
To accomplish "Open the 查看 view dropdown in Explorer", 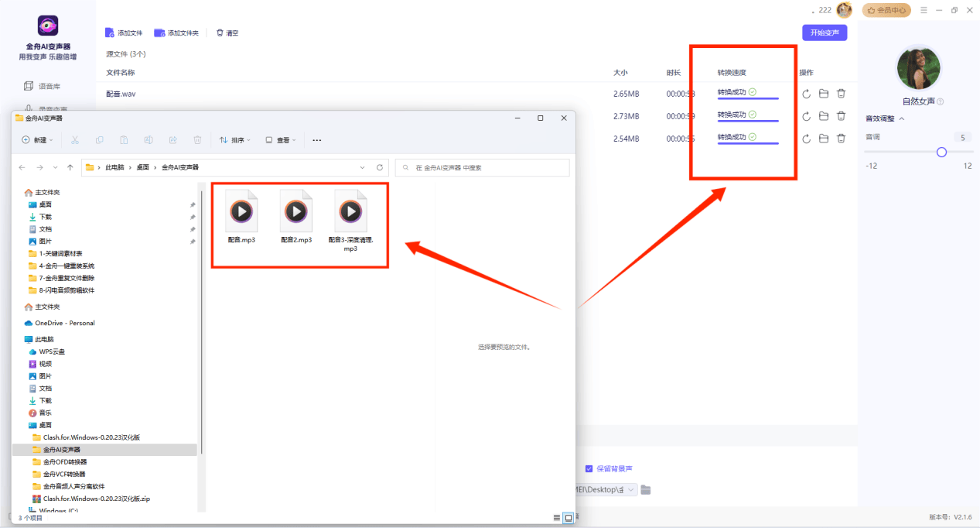I will [x=281, y=140].
